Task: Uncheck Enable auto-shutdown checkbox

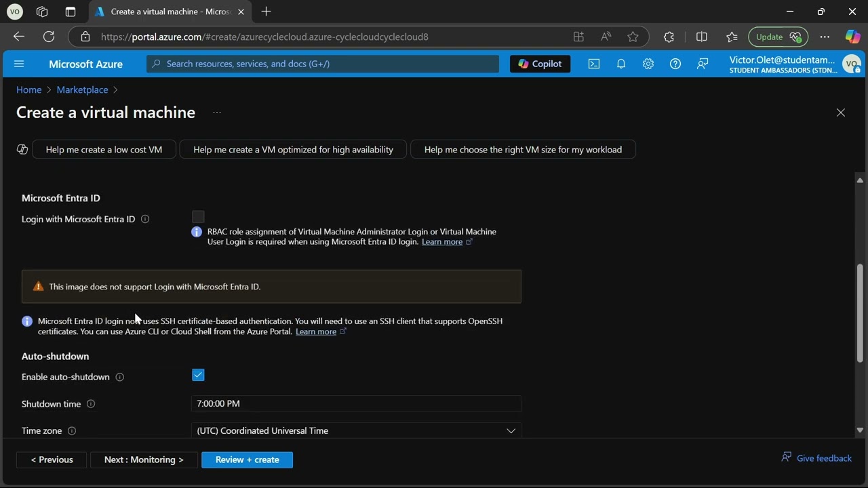Action: [198, 375]
